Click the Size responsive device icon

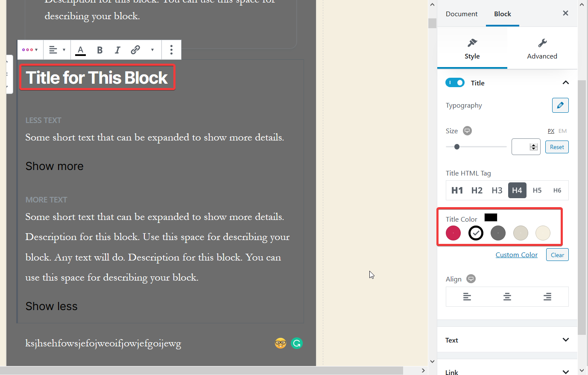coord(468,131)
